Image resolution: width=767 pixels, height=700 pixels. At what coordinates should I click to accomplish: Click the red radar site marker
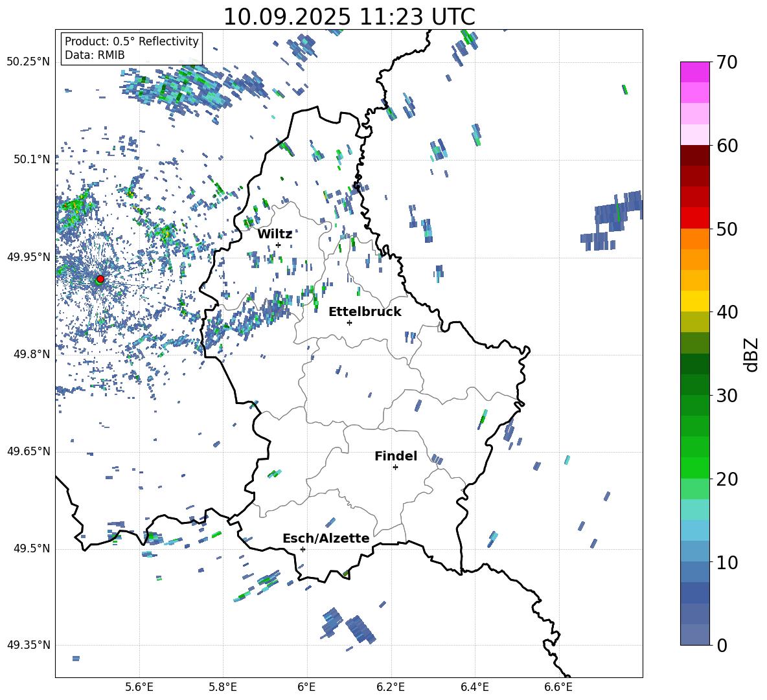(x=100, y=279)
